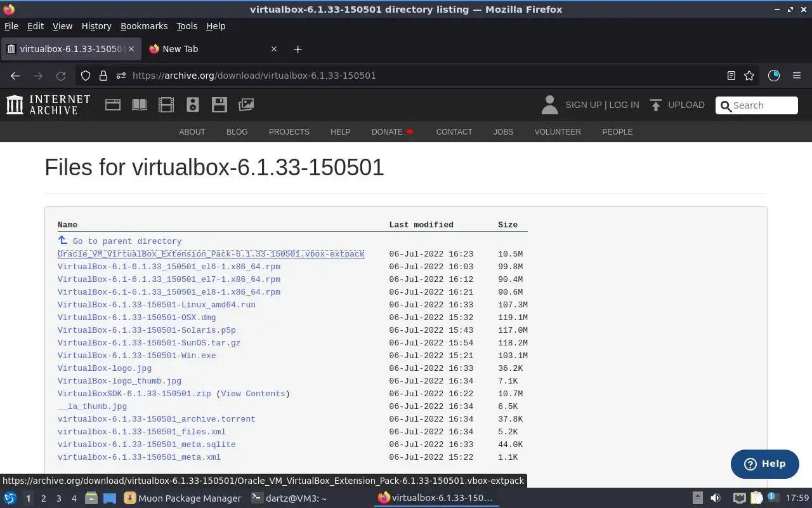
Task: Open the Edit menu
Action: click(36, 26)
